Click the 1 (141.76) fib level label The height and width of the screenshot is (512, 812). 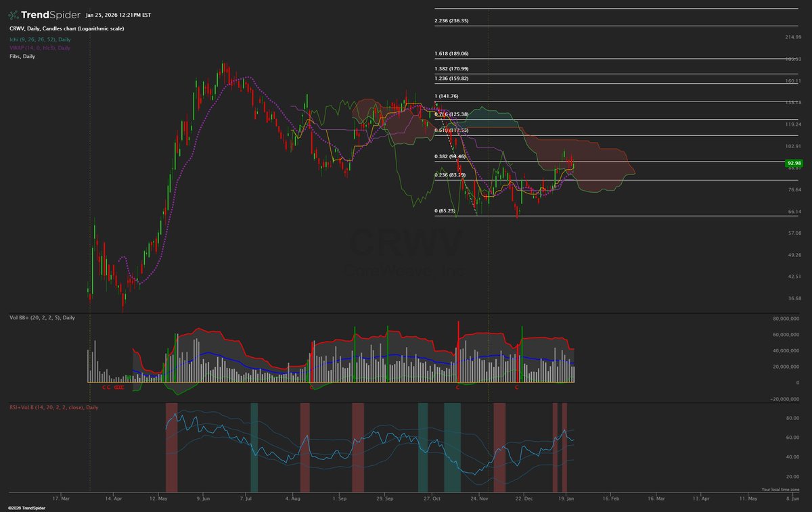coord(447,96)
